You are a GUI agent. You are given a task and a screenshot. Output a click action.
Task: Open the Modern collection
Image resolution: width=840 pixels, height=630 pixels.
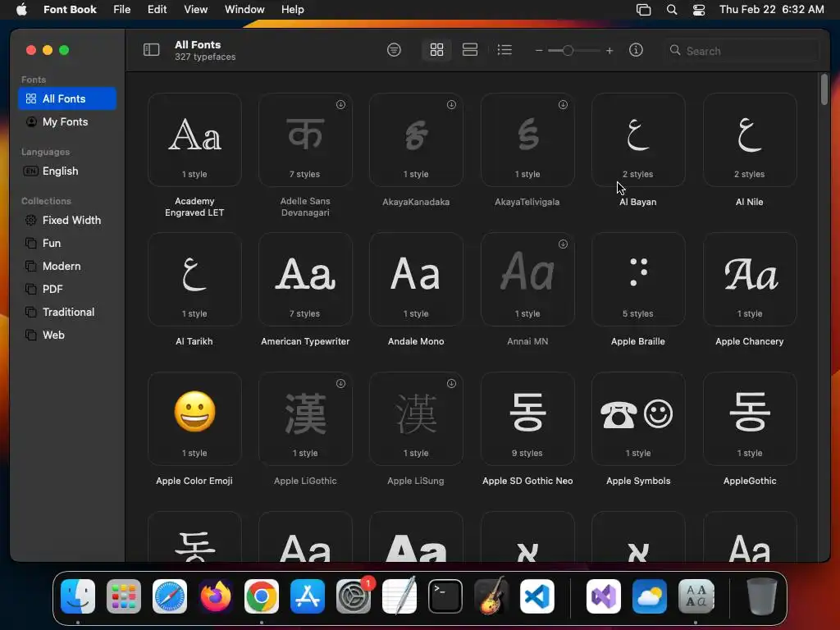(67, 267)
